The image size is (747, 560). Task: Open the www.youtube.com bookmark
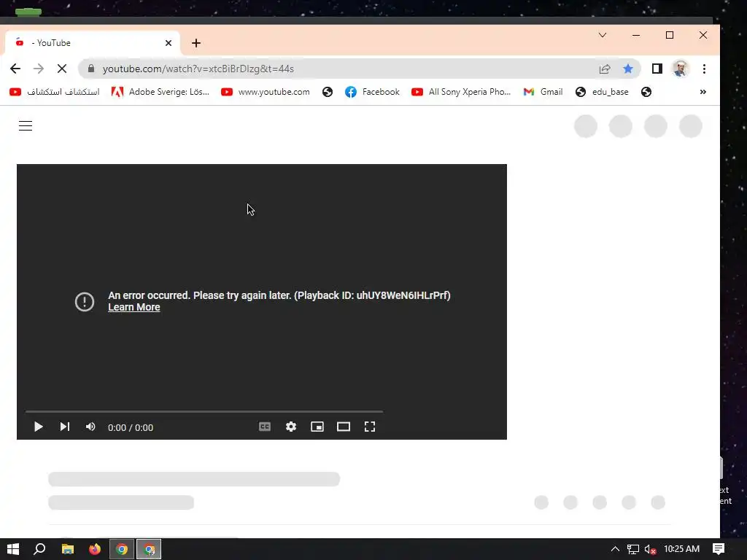pyautogui.click(x=266, y=92)
